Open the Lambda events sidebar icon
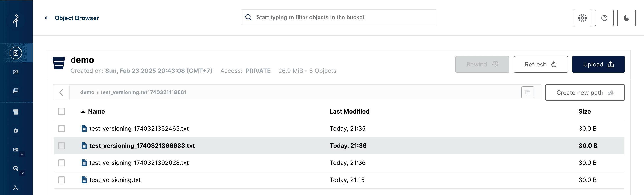The height and width of the screenshot is (195, 644). pyautogui.click(x=16, y=187)
